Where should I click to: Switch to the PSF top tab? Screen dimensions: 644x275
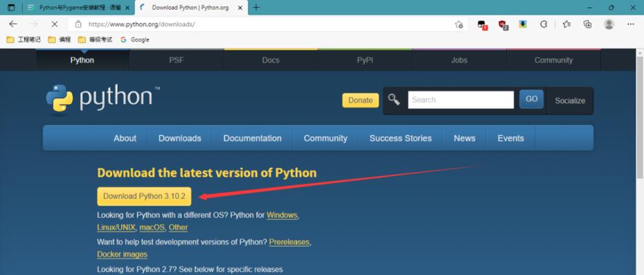(x=176, y=60)
